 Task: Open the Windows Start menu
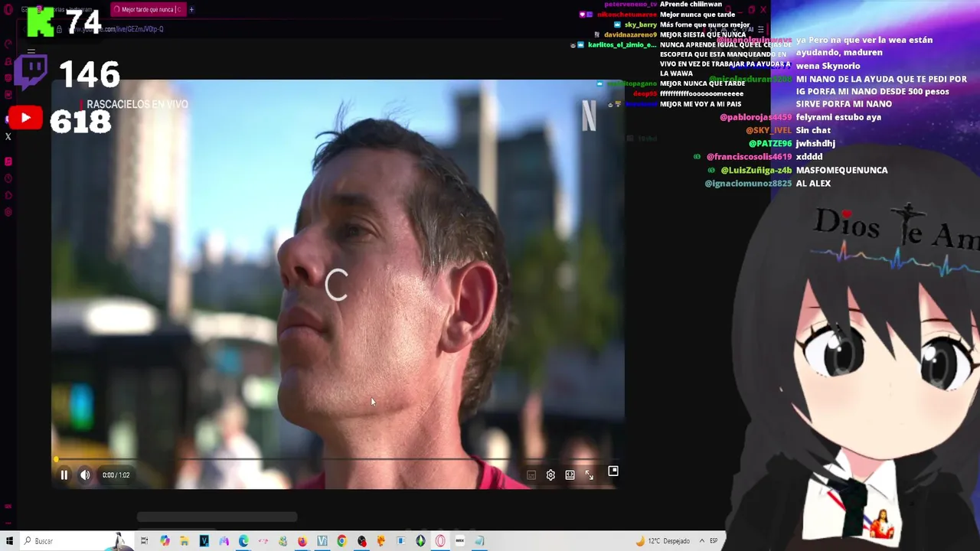(x=9, y=541)
